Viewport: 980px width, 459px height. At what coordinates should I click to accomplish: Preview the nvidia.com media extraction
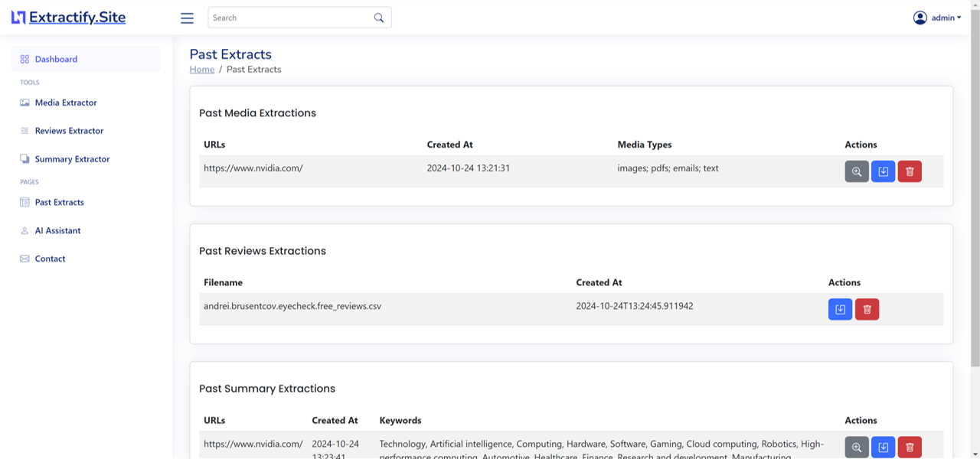856,171
